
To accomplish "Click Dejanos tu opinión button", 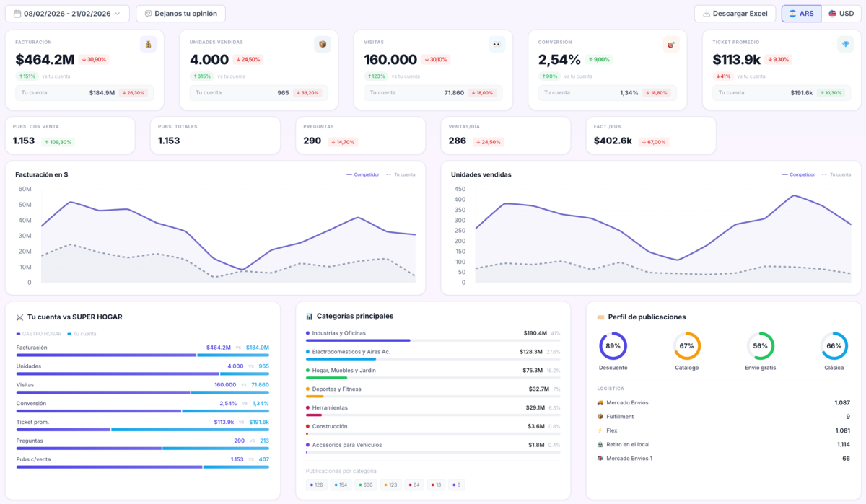I will (x=180, y=14).
